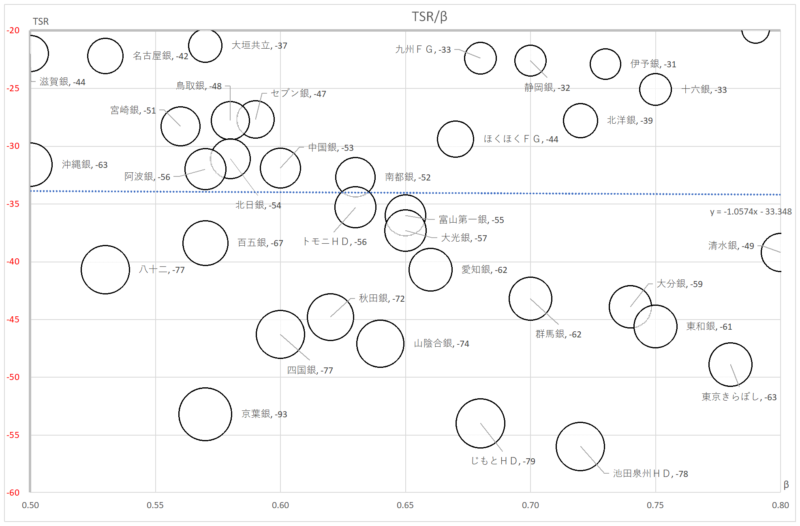
Task: Click the bubble for 京葉銀
Action: [x=205, y=414]
